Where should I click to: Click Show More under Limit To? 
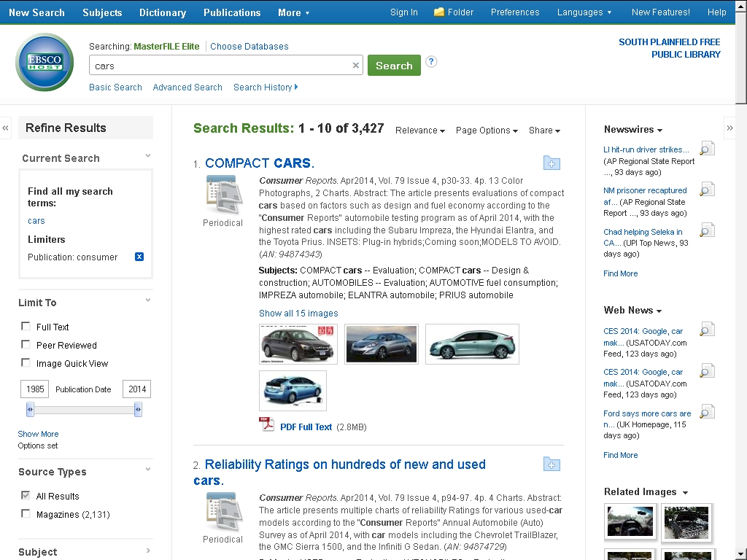(x=38, y=434)
